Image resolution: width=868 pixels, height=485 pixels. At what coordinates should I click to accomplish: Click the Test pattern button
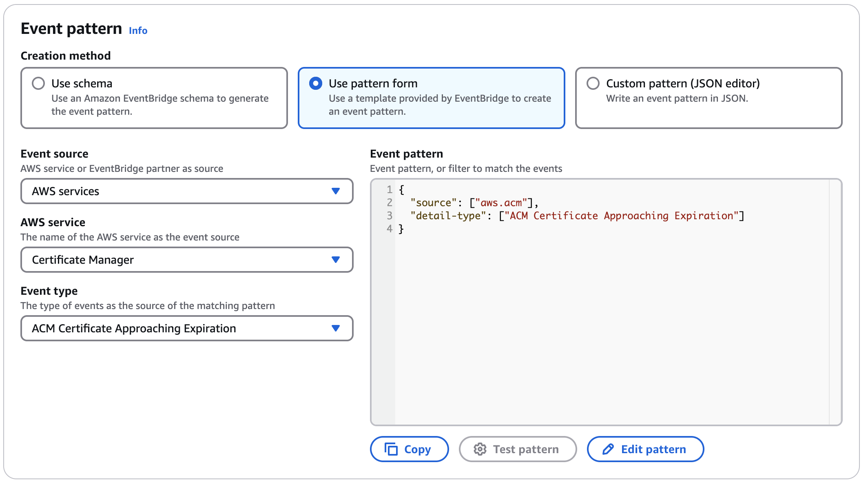pos(518,449)
